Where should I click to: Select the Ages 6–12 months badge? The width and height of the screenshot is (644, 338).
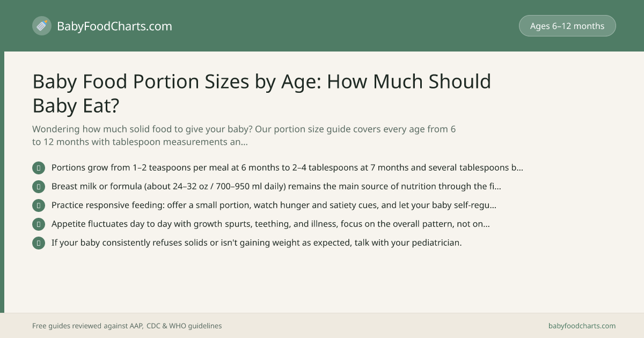(567, 26)
